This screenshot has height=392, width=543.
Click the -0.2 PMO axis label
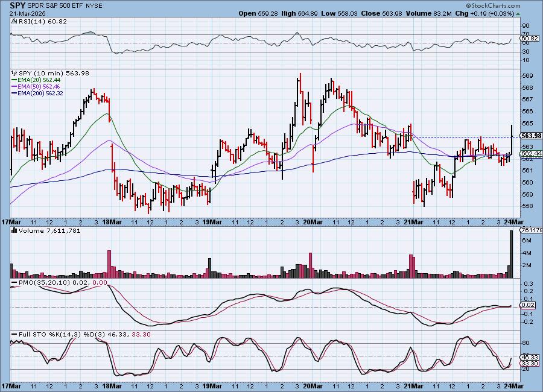click(528, 322)
